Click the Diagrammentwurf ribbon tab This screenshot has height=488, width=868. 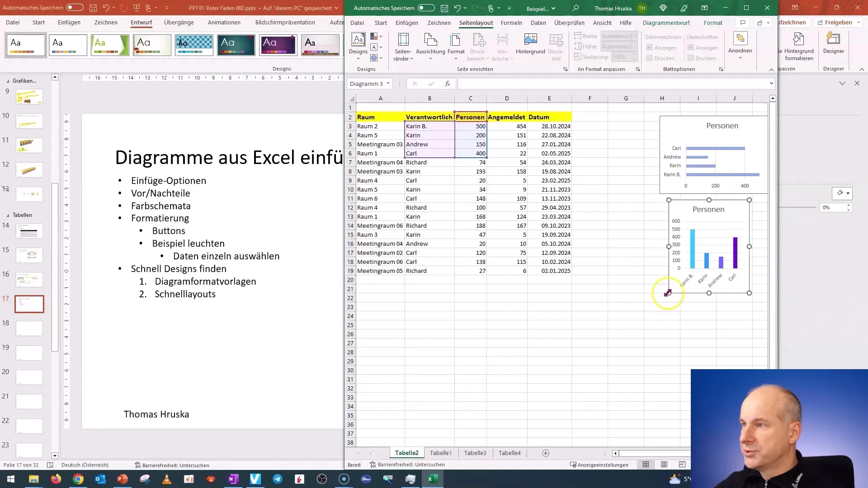coord(666,23)
